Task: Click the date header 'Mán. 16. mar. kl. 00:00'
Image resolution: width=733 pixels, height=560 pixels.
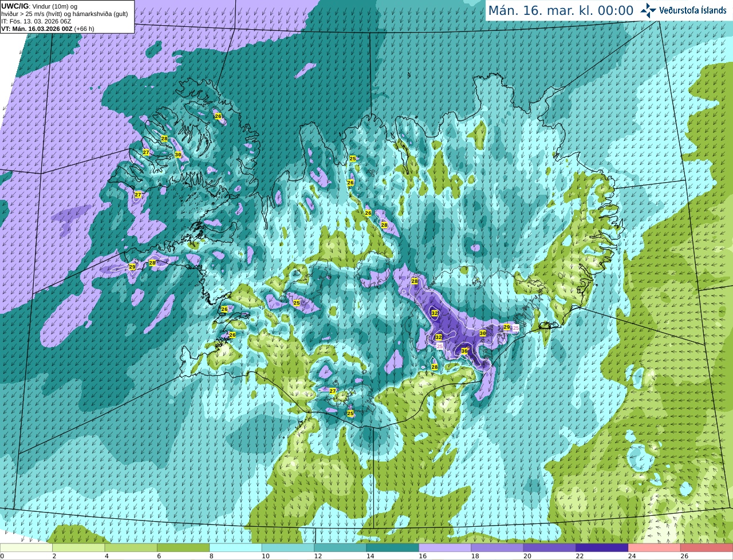Action: [561, 10]
